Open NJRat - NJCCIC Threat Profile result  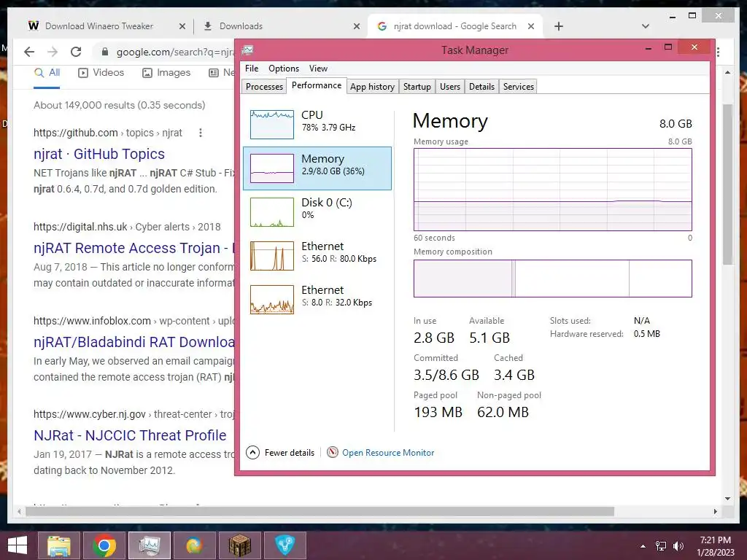click(x=130, y=435)
